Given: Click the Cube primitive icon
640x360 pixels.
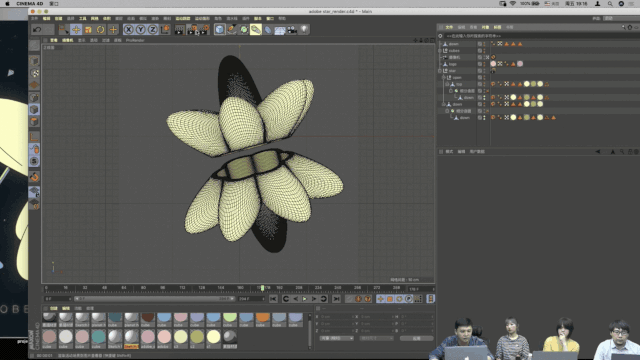Looking at the screenshot, I should click(x=220, y=29).
